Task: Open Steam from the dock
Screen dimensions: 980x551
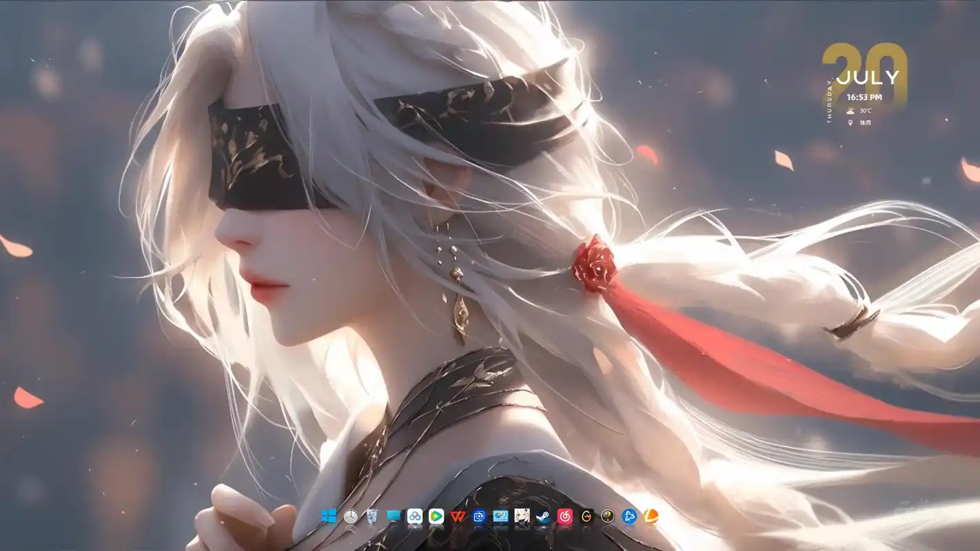Action: (x=545, y=518)
